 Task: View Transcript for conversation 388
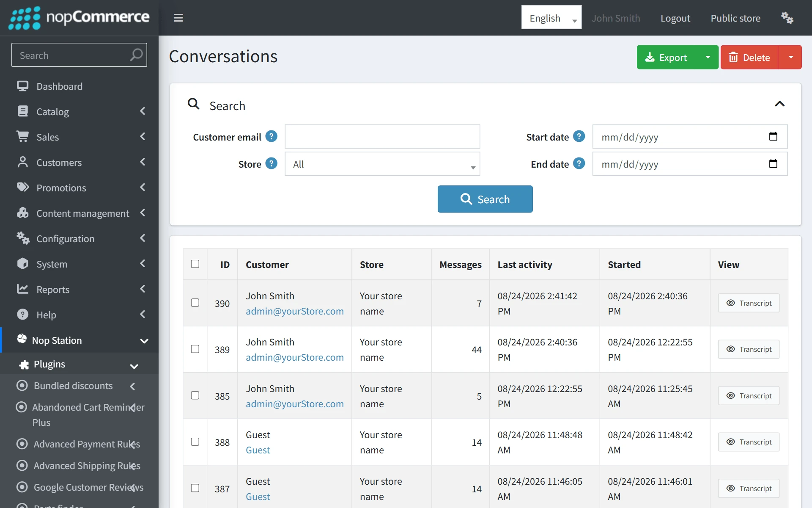click(749, 442)
